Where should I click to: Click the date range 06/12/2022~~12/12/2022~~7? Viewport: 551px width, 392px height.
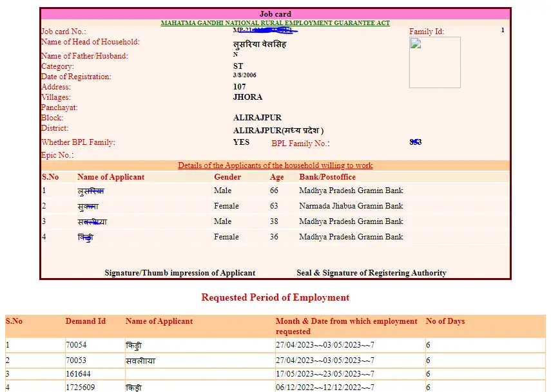(x=325, y=387)
